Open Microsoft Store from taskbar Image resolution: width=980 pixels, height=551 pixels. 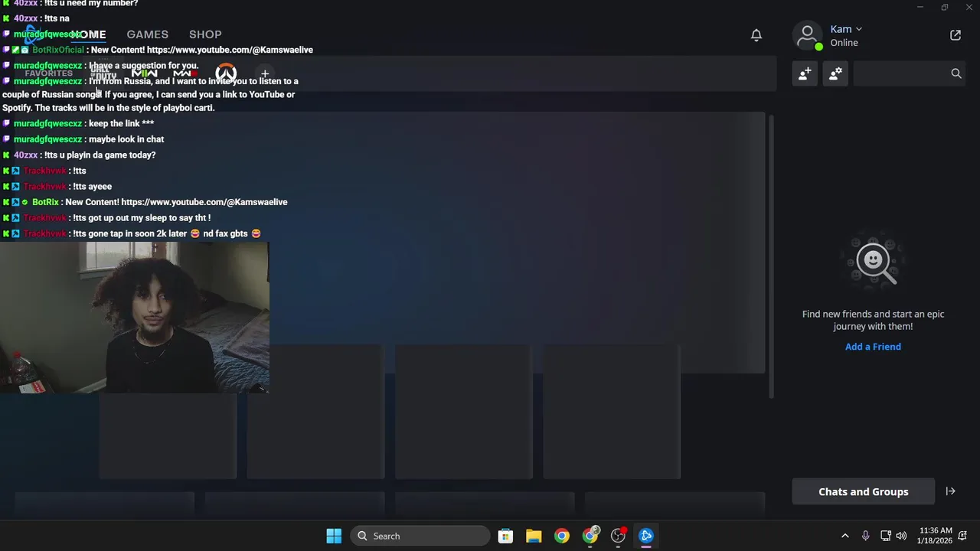505,536
